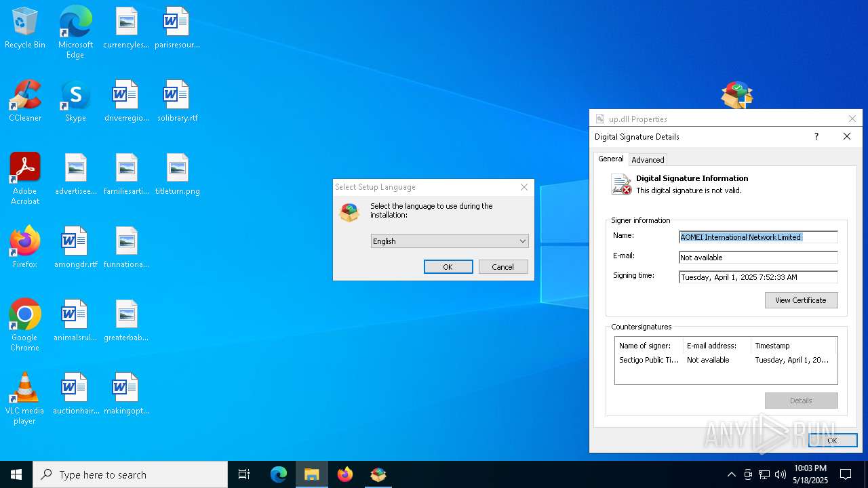Viewport: 868px width, 488px height.
Task: Close the up.dll Properties window
Action: [x=852, y=119]
